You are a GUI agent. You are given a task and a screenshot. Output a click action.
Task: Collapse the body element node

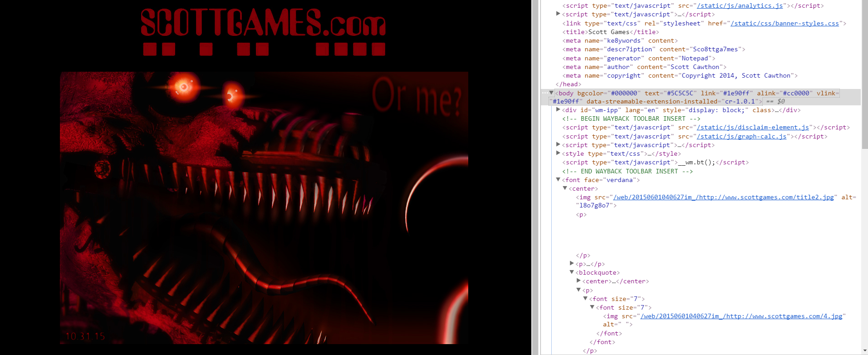[551, 93]
